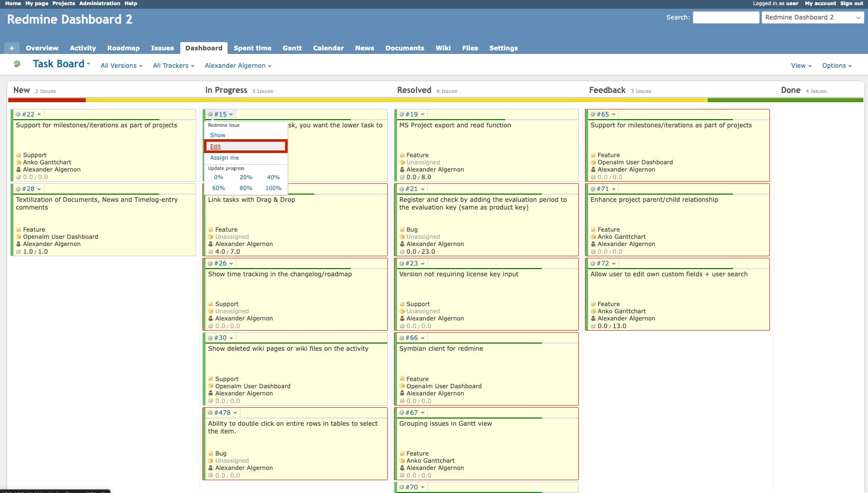
Task: Set issue #15 progress to 60%
Action: 218,188
